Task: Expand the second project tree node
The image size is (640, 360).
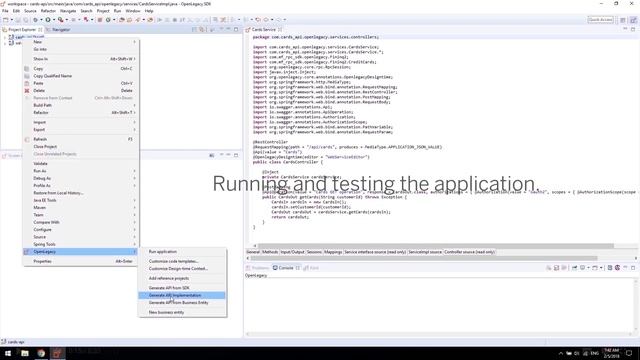Action: [x=5, y=43]
